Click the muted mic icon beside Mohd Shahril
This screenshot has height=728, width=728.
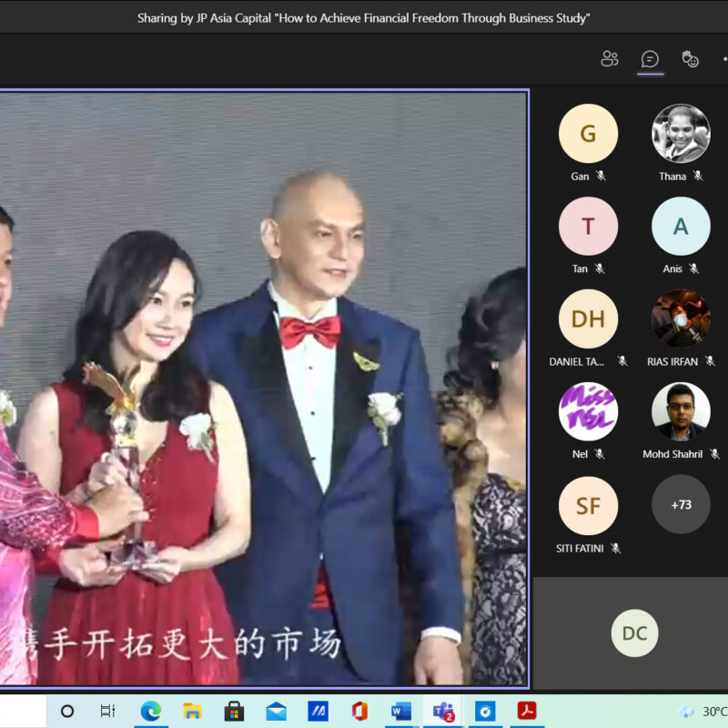(715, 454)
